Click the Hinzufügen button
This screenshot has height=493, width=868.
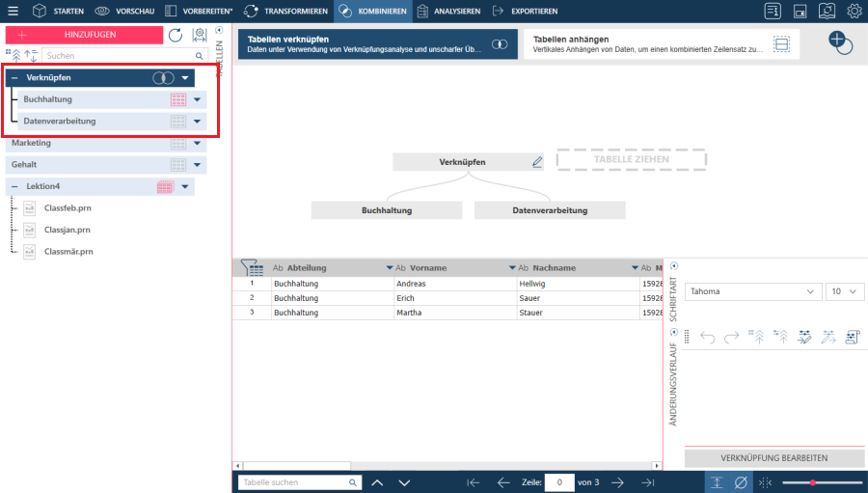[x=83, y=35]
